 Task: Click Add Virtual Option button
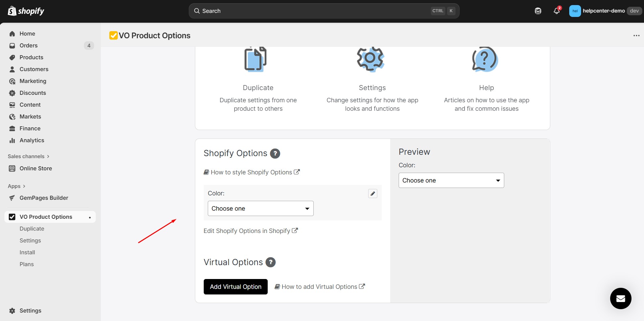236,286
